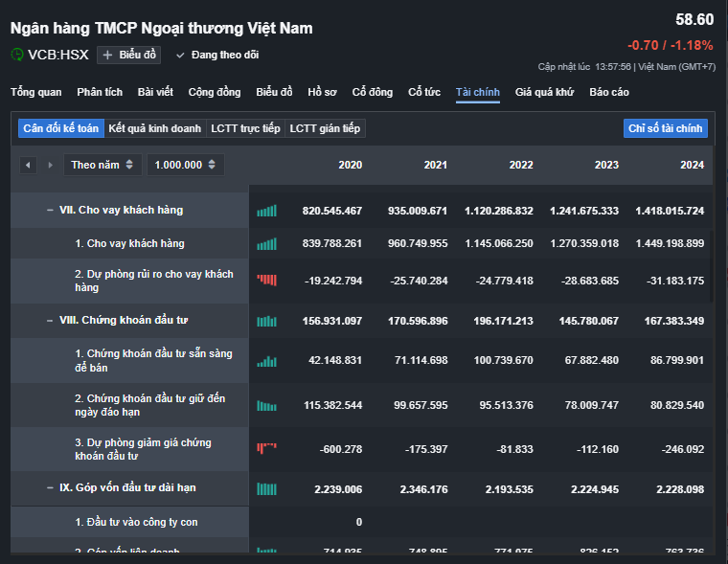Click the 67.882.480 value in 2023
Image resolution: width=728 pixels, height=564 pixels.
pyautogui.click(x=592, y=360)
